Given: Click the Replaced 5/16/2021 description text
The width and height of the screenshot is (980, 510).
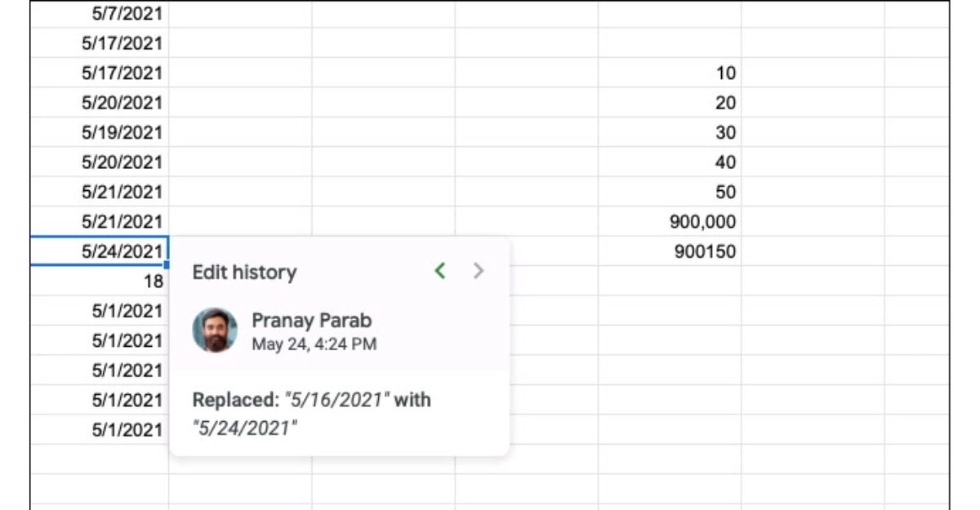Looking at the screenshot, I should [311, 414].
